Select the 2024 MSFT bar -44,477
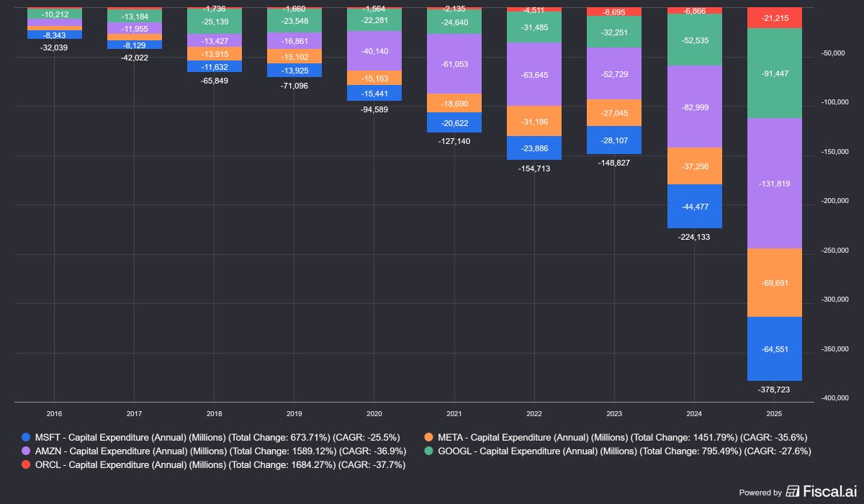The height and width of the screenshot is (504, 864). 695,207
